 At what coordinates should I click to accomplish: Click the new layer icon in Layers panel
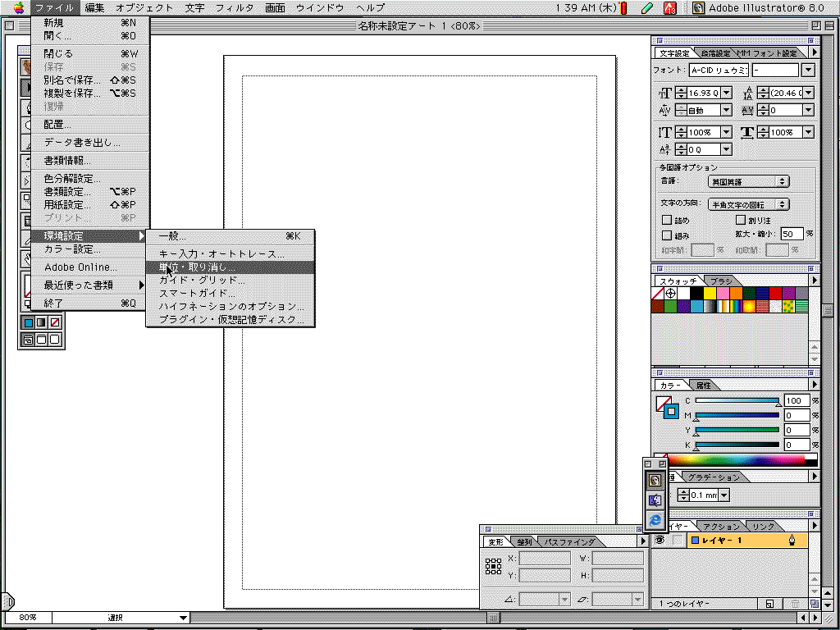coord(769,604)
